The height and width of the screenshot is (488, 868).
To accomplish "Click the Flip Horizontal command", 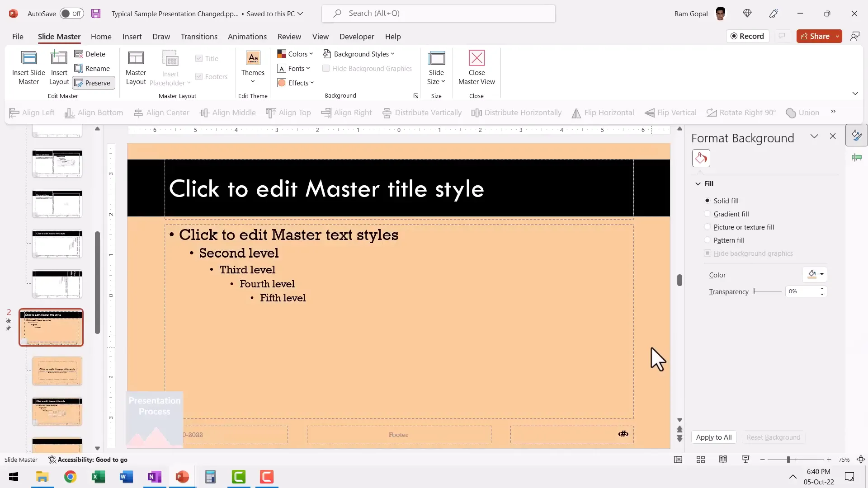I will pos(603,113).
